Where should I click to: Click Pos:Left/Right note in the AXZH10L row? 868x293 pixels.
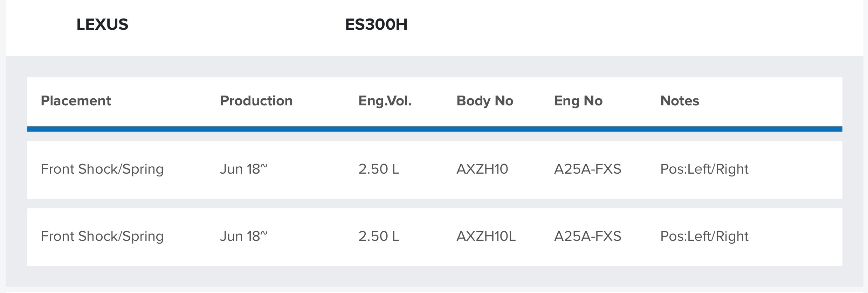click(x=704, y=236)
